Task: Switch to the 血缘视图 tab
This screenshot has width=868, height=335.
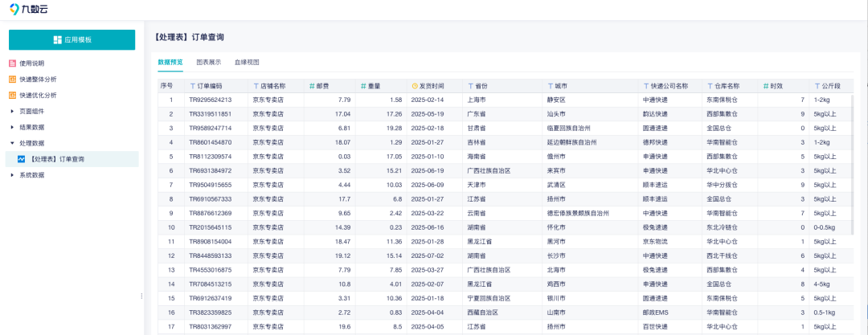Action: point(247,62)
